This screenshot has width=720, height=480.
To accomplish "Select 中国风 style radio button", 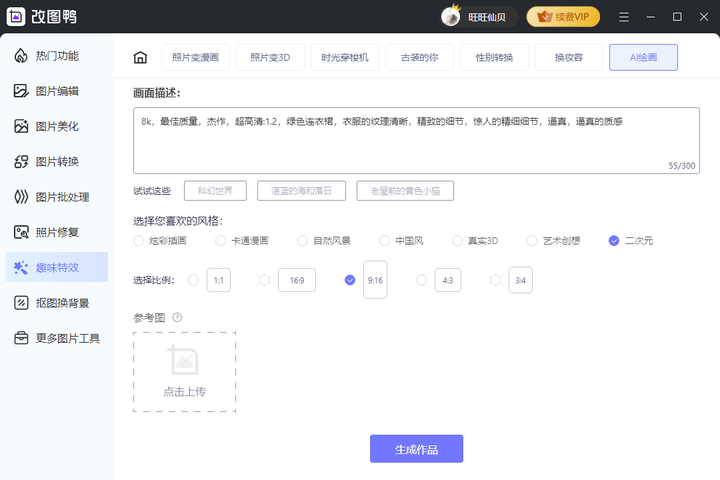I will pos(385,241).
